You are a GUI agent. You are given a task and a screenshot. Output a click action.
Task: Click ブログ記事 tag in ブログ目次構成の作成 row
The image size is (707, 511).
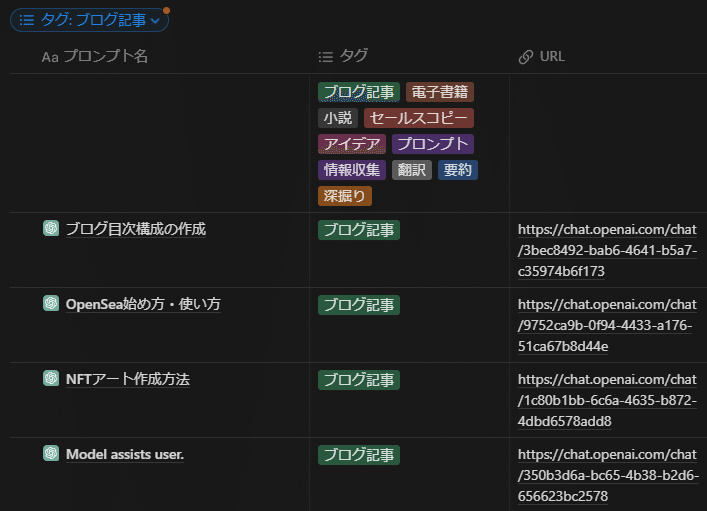[359, 230]
